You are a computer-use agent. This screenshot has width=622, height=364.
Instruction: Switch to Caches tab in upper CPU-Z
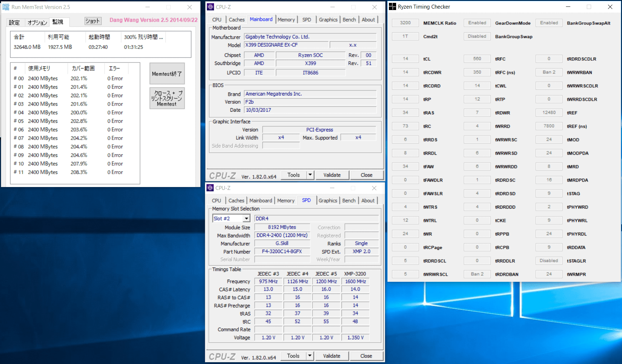click(237, 20)
